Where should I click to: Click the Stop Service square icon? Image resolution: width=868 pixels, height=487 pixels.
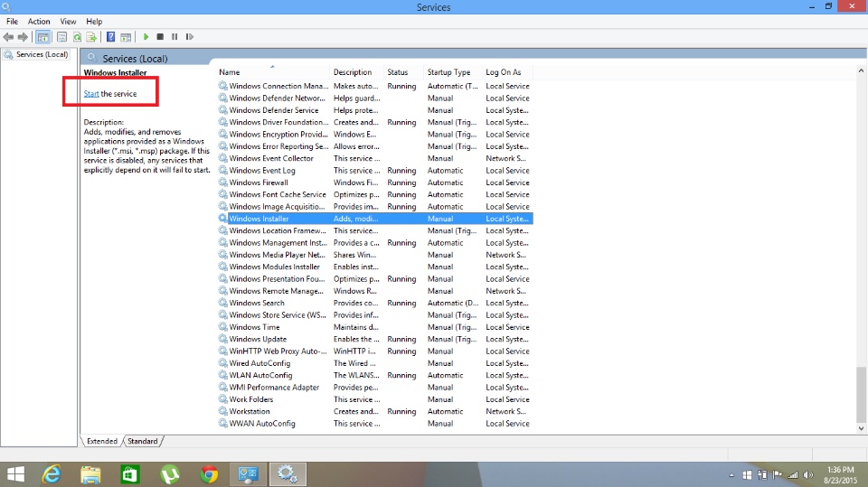tap(160, 36)
